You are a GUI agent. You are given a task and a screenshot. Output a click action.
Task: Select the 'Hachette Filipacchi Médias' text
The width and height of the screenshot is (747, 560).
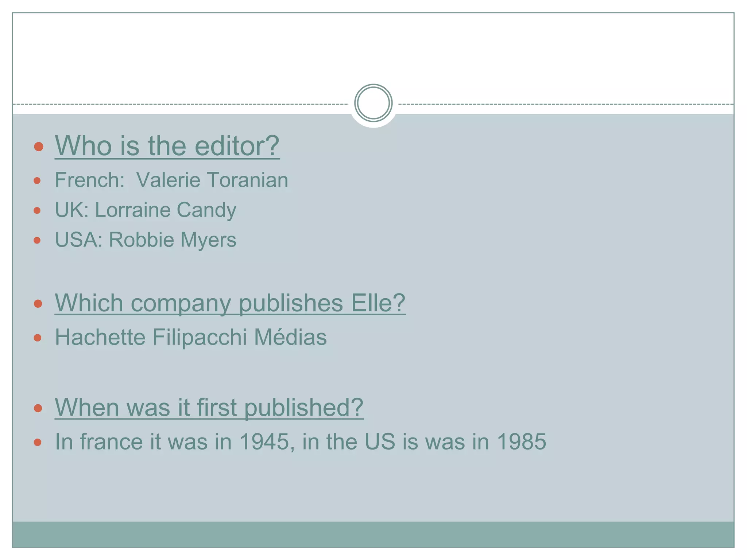coord(190,337)
